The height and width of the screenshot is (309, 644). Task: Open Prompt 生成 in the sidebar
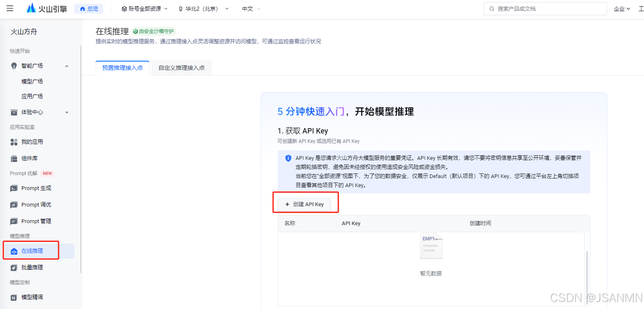36,188
